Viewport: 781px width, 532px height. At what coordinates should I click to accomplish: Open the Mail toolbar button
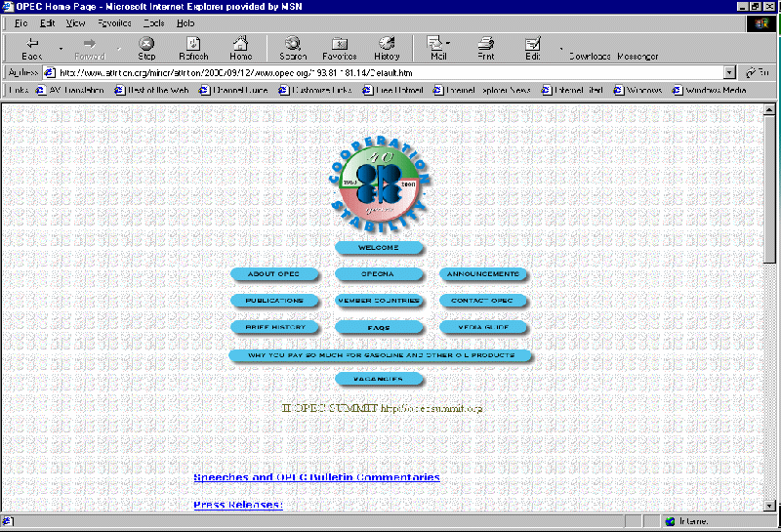pyautogui.click(x=435, y=49)
